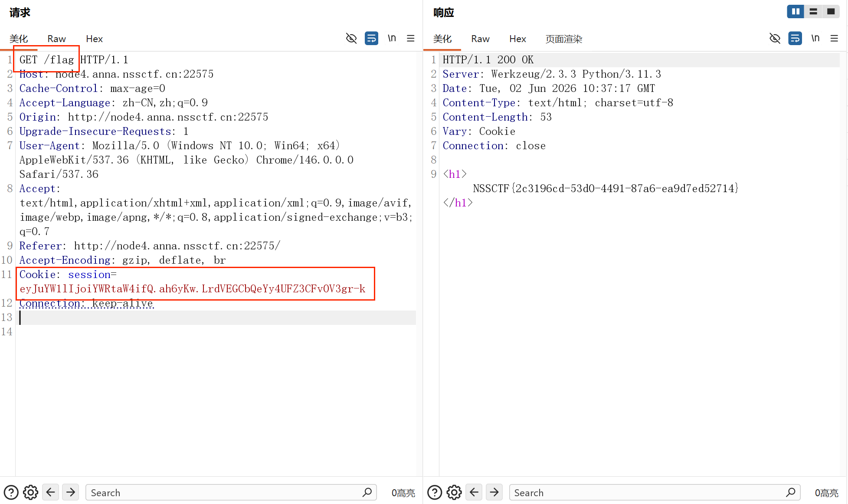Screen dimensions: 848x504
Task: Click the Host header line
Action: click(x=116, y=74)
